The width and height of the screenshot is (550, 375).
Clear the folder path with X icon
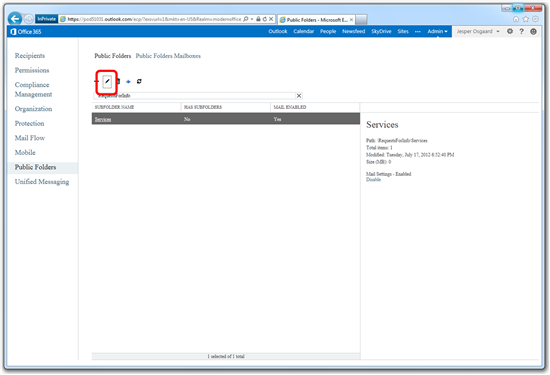coord(299,95)
